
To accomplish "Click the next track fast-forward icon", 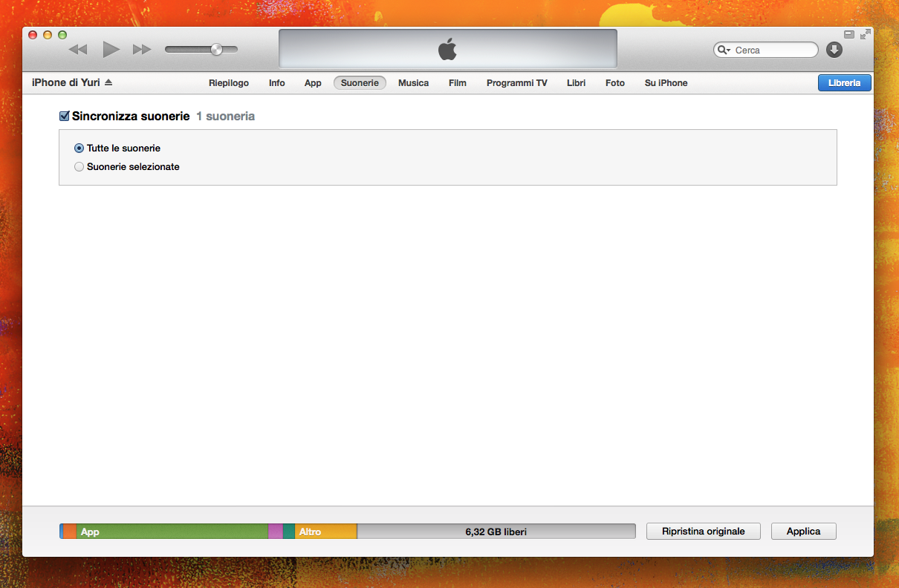I will [x=142, y=50].
